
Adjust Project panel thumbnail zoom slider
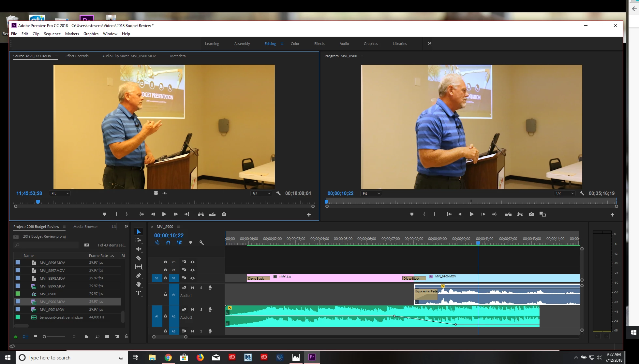coord(44,337)
